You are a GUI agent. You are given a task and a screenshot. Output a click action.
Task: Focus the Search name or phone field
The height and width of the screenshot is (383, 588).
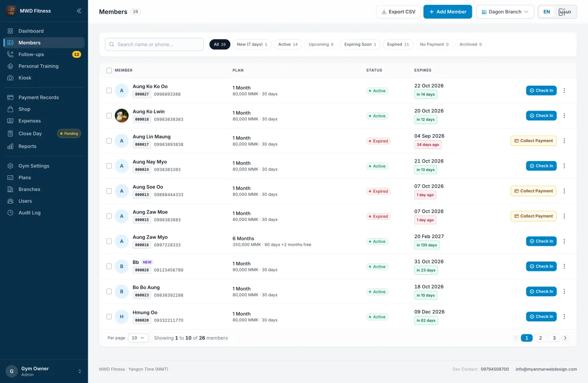[154, 45]
